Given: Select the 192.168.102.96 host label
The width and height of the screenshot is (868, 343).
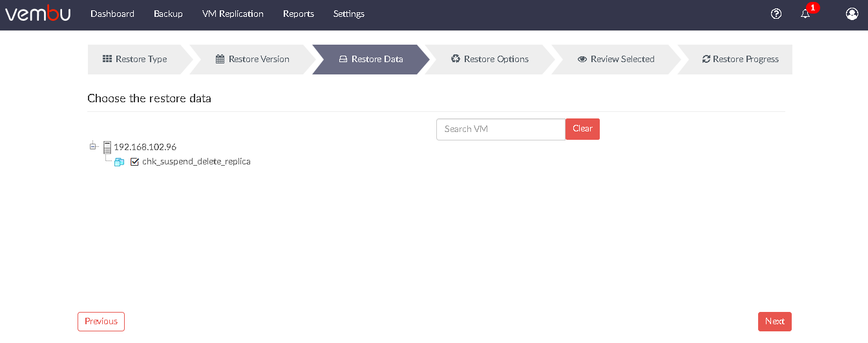Looking at the screenshot, I should click(145, 148).
